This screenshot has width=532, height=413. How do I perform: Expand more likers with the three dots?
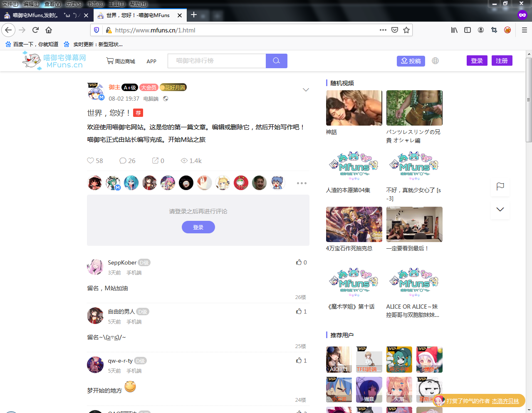pos(302,183)
